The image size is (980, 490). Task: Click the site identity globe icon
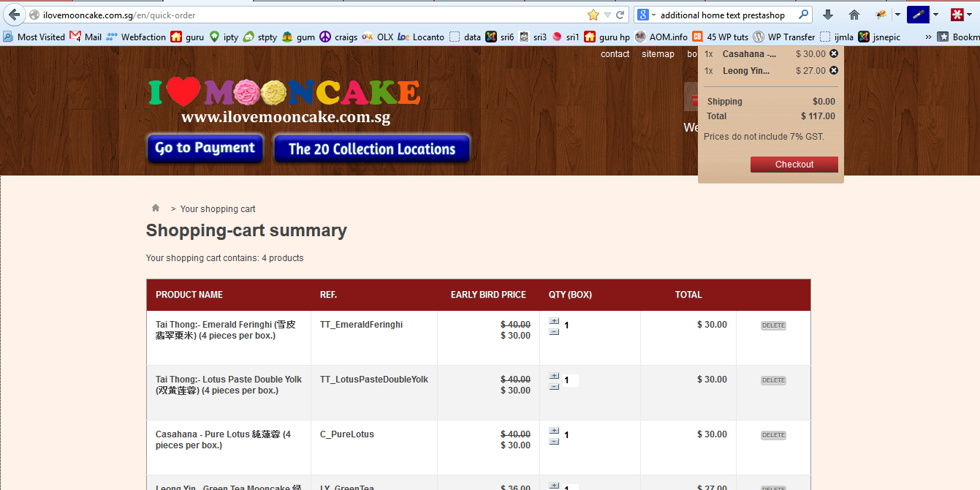[x=34, y=15]
